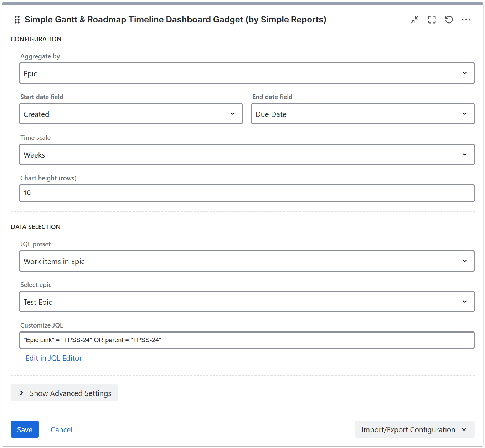Open the Select epic dropdown

pyautogui.click(x=247, y=302)
